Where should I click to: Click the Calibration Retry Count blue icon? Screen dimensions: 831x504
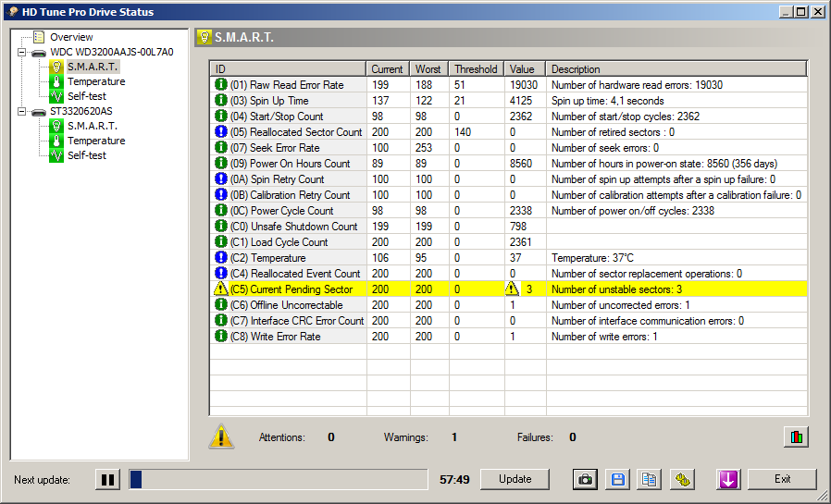point(220,194)
